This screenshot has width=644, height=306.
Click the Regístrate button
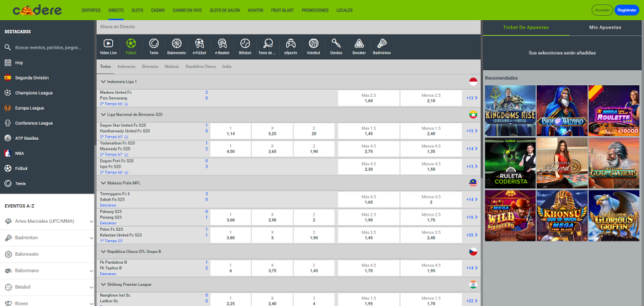coord(627,10)
